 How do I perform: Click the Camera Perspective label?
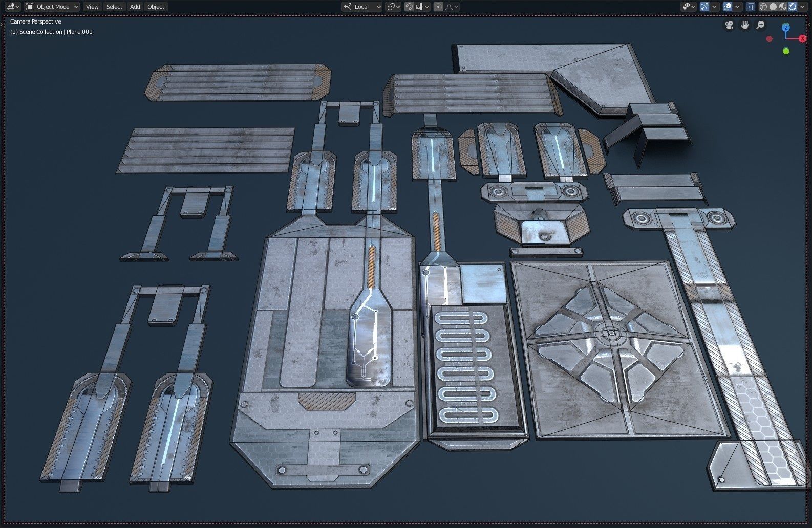coord(35,21)
